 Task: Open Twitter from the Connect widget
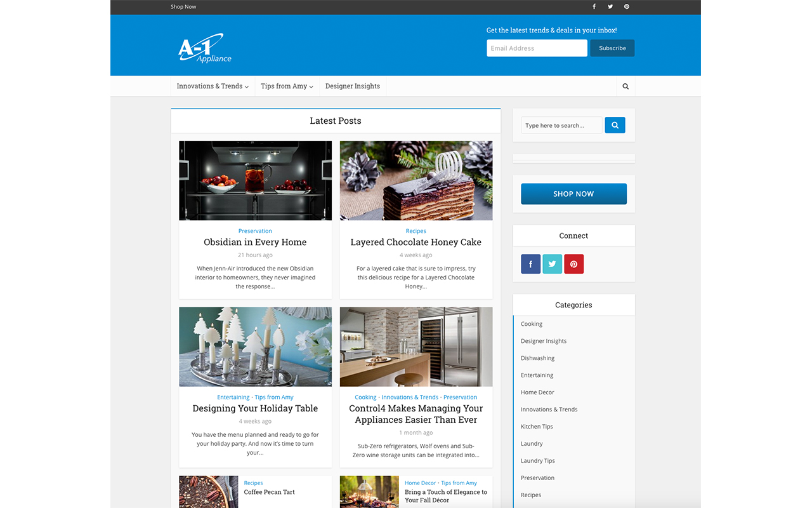click(552, 264)
